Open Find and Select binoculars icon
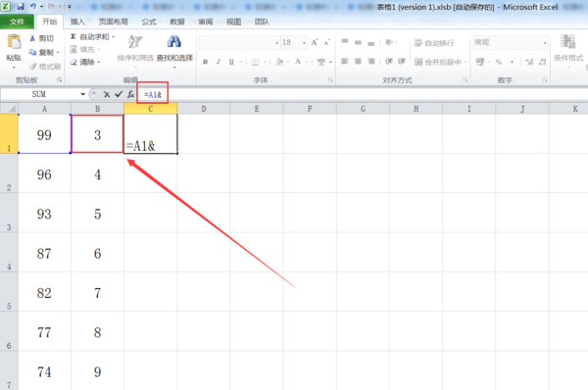Screen dimensions: 588x390 (x=174, y=41)
